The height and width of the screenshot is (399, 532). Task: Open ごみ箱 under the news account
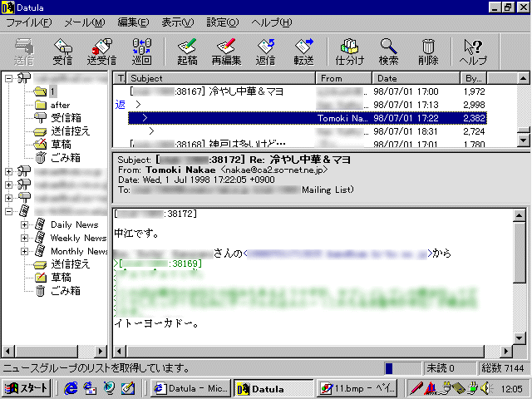(66, 291)
